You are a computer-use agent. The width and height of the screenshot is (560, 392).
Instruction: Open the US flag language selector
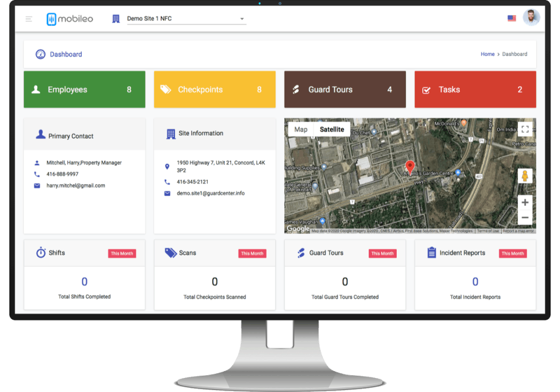pos(512,18)
